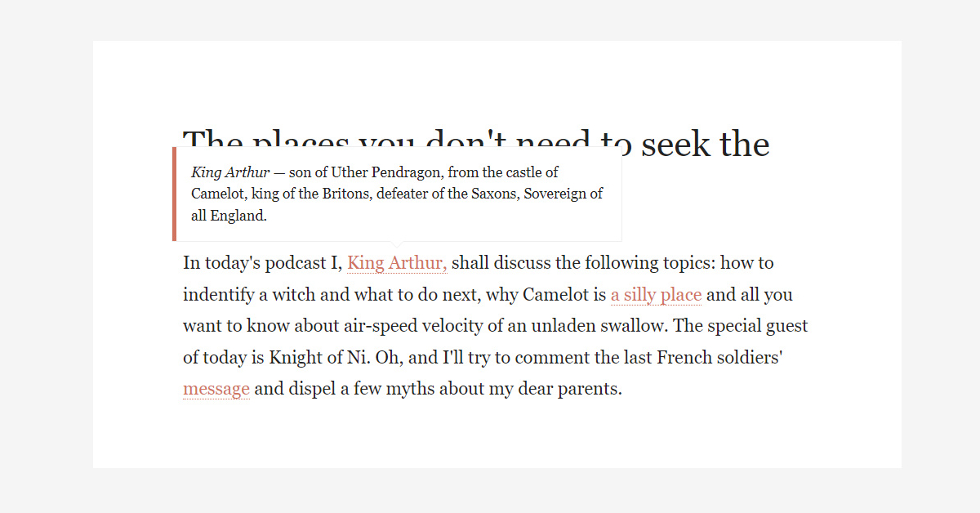Click the word "Saxons" in the tooltip

click(x=494, y=194)
